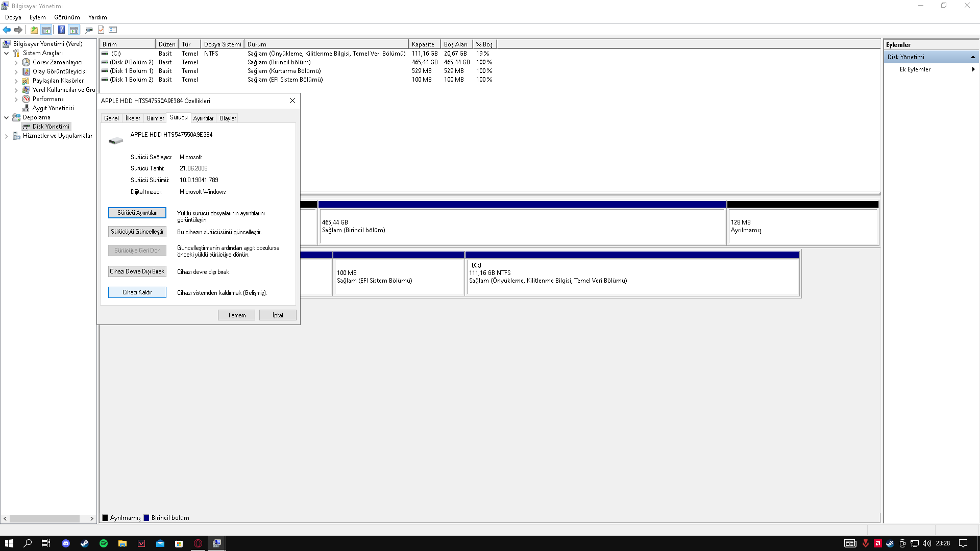Click the Discord taskbar icon
The width and height of the screenshot is (980, 551).
[x=66, y=543]
